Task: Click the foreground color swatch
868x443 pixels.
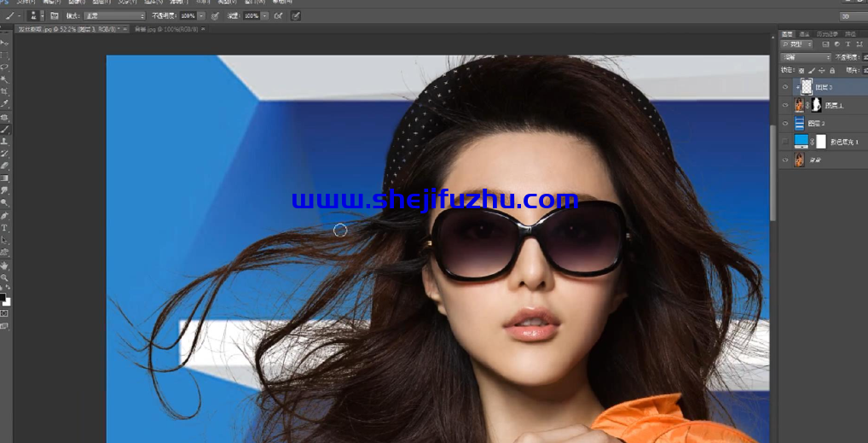Action: [3, 297]
